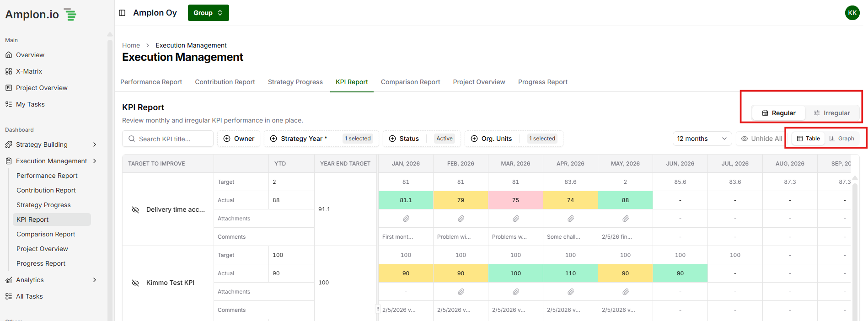The image size is (868, 321).
Task: Expand Strategy Building chevron
Action: click(x=95, y=144)
